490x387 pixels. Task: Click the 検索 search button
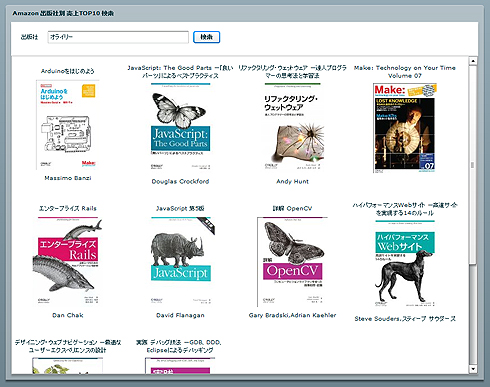[x=207, y=37]
